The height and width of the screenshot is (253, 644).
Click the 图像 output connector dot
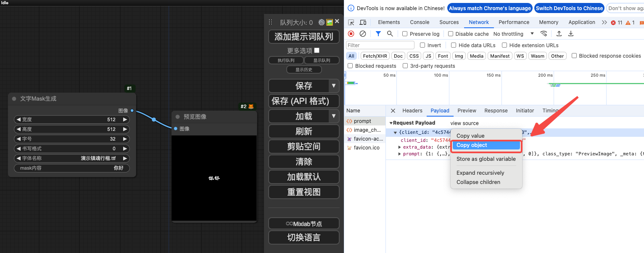tap(132, 111)
